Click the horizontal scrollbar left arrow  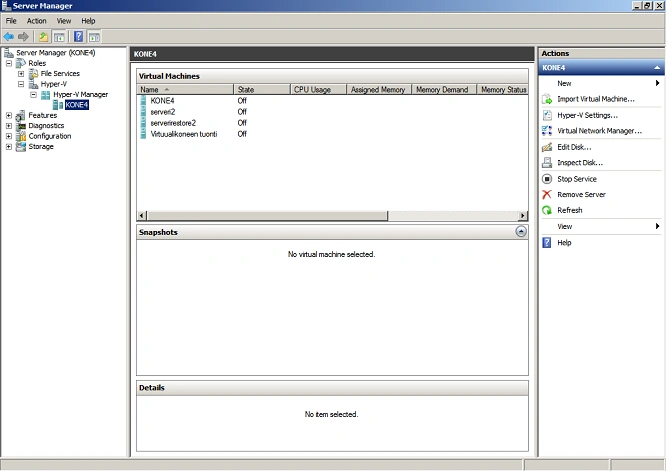pyautogui.click(x=142, y=216)
